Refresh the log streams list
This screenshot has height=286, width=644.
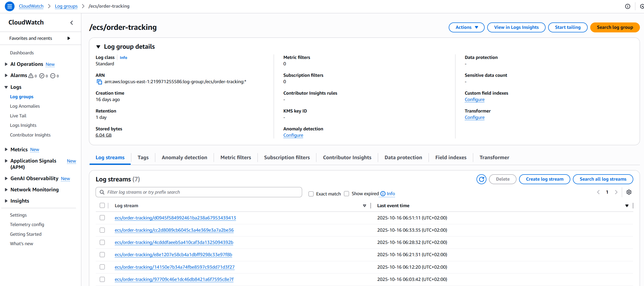pos(481,179)
